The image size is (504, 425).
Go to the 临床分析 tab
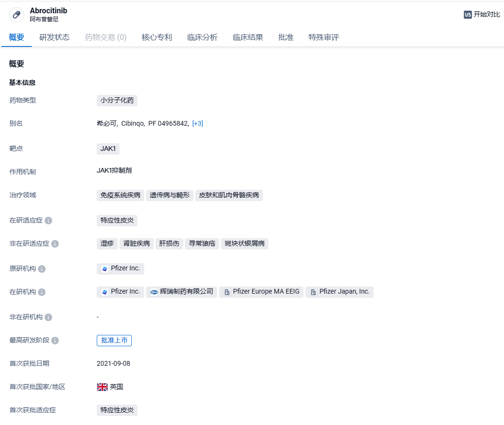tap(202, 37)
